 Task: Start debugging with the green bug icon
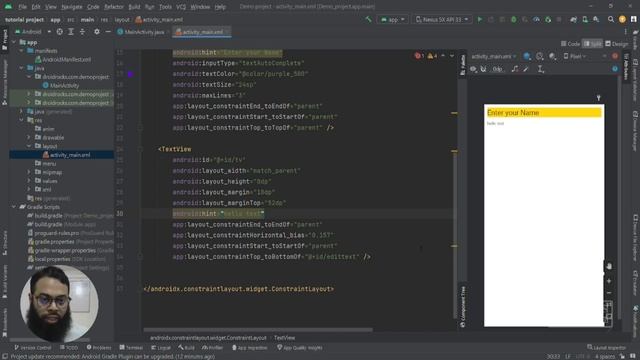(x=513, y=19)
